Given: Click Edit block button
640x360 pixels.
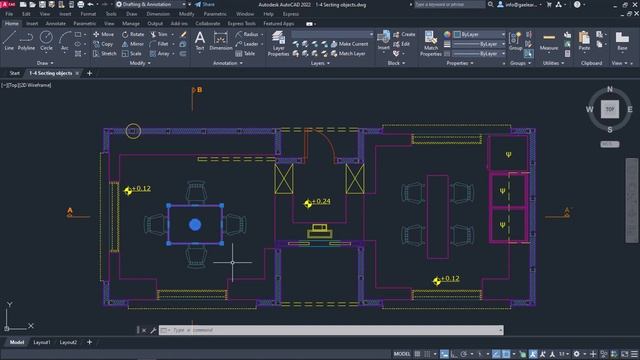Looking at the screenshot, I should [x=401, y=44].
